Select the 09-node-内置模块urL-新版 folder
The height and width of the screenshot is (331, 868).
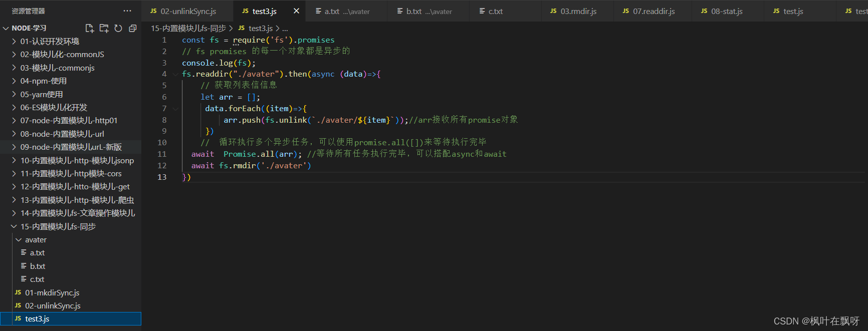point(71,147)
